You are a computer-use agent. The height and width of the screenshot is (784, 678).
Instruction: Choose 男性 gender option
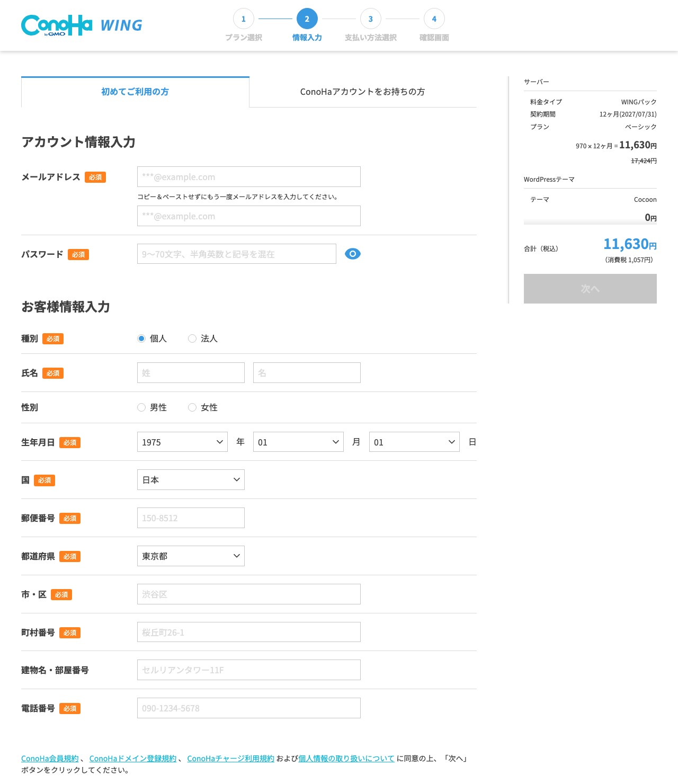(141, 407)
